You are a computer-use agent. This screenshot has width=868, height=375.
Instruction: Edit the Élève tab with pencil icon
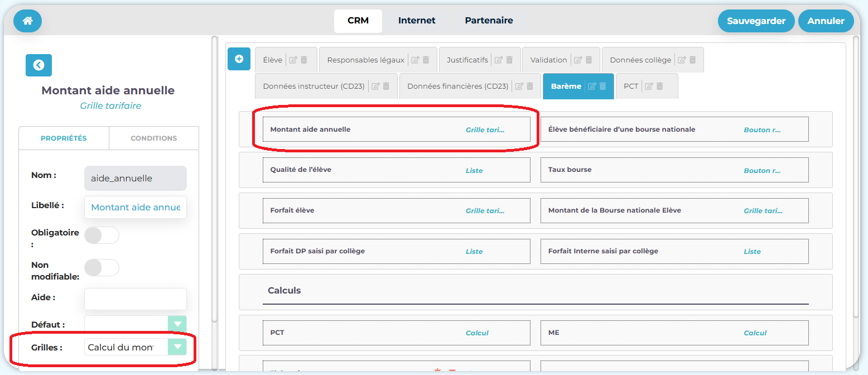coord(293,60)
